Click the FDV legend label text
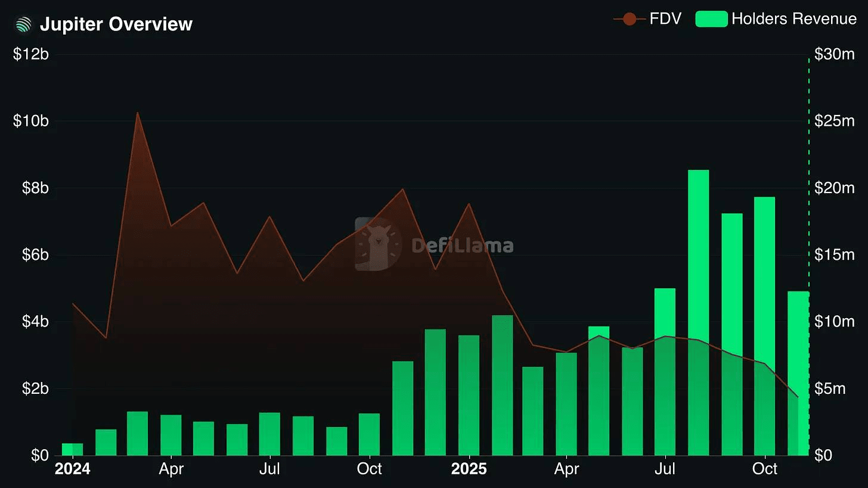This screenshot has height=488, width=868. click(x=667, y=18)
